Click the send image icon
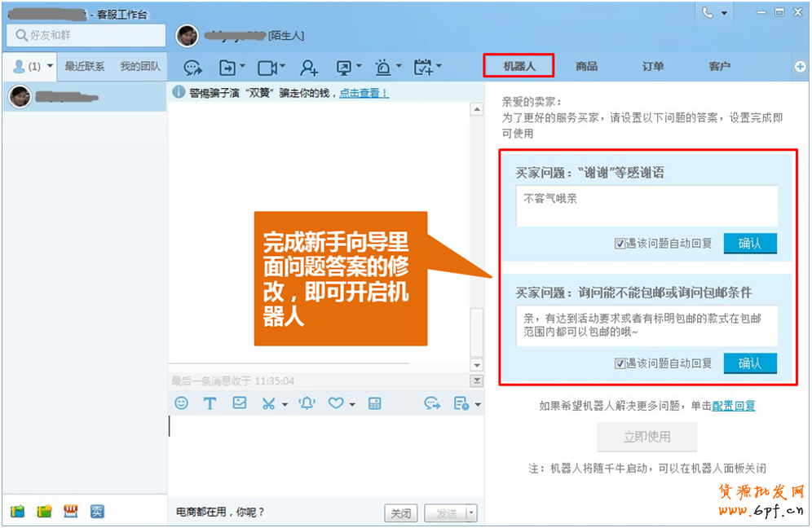Viewport: 812px width, 528px height. [x=239, y=403]
